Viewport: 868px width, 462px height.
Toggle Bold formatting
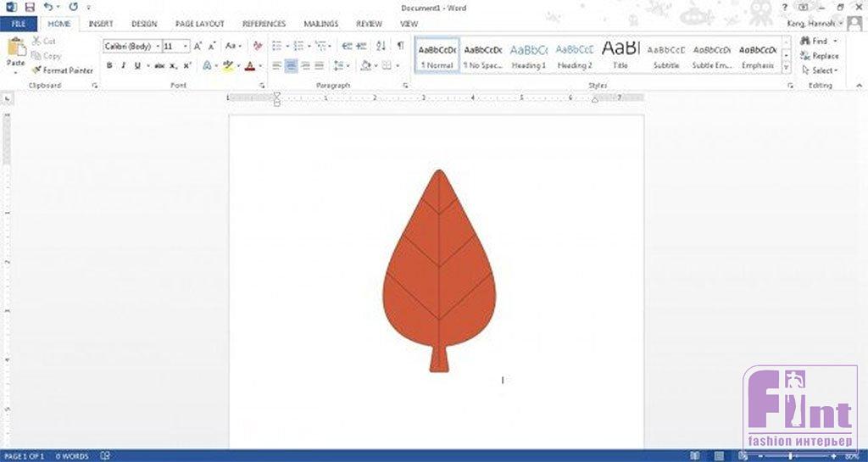[x=109, y=65]
